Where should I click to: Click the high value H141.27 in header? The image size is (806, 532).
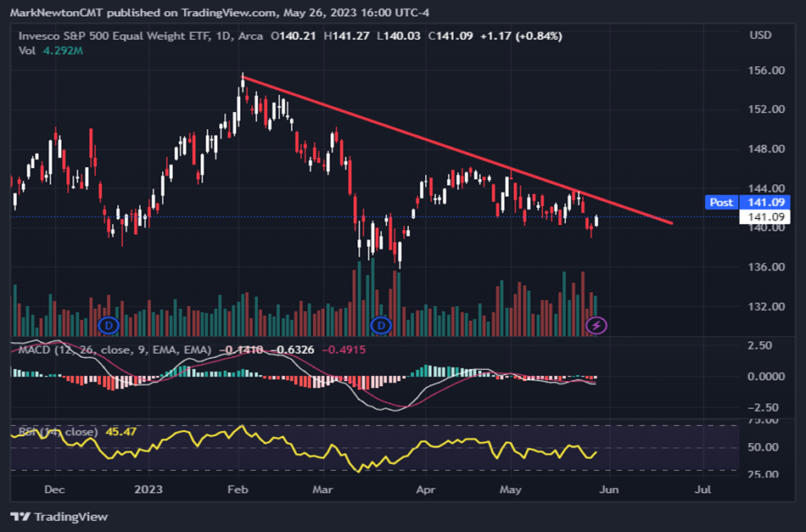tap(346, 36)
